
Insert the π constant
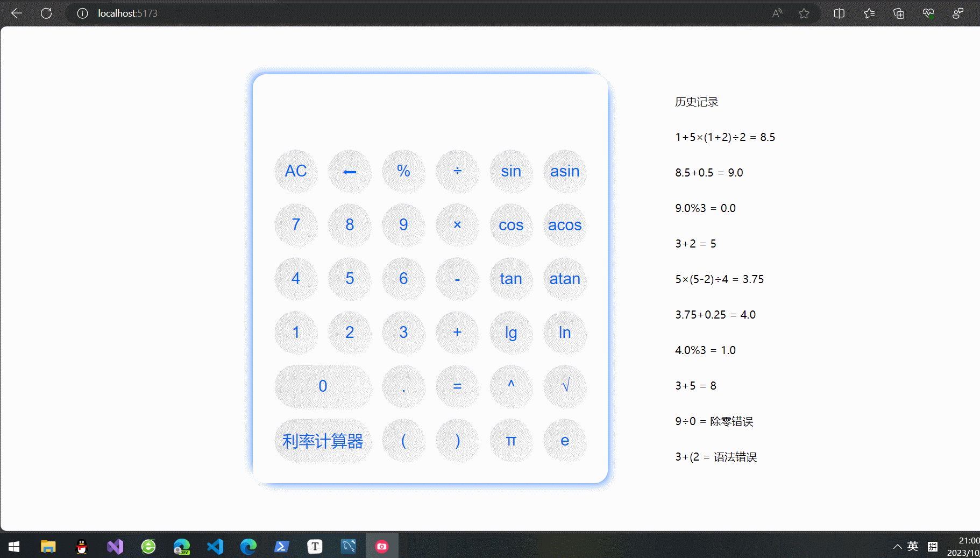click(x=510, y=440)
